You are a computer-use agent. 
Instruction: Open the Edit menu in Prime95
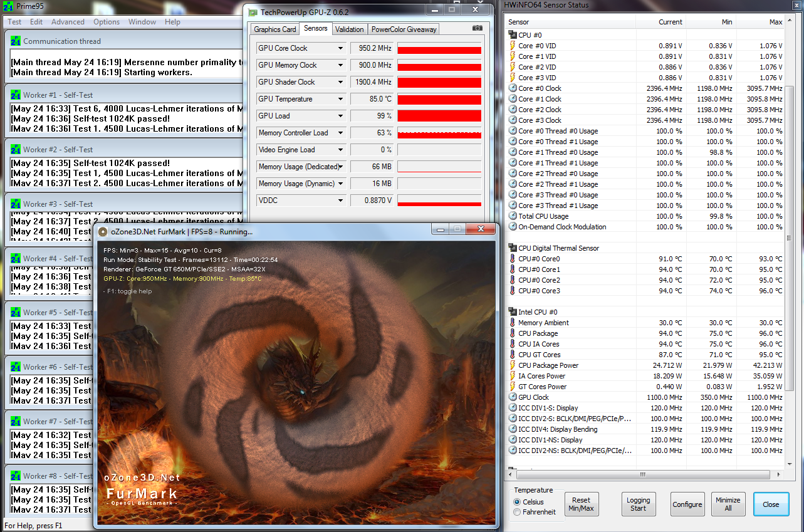36,22
